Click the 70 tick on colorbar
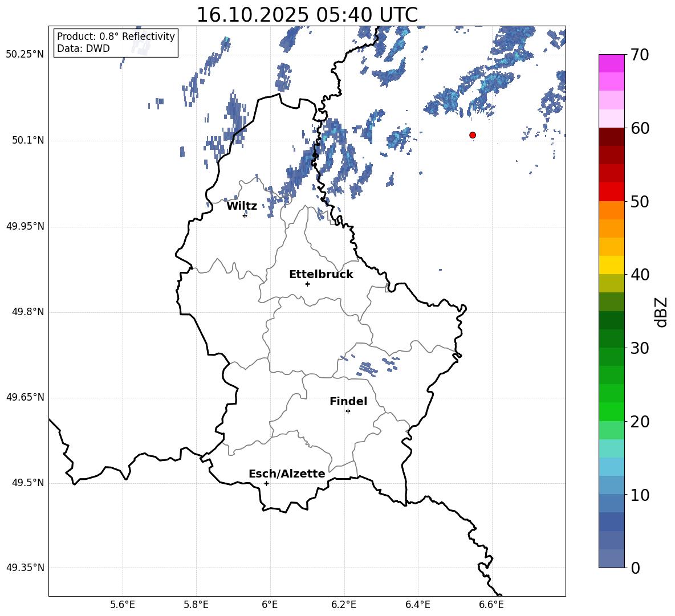Screen dimensions: 675x616 click(x=640, y=55)
